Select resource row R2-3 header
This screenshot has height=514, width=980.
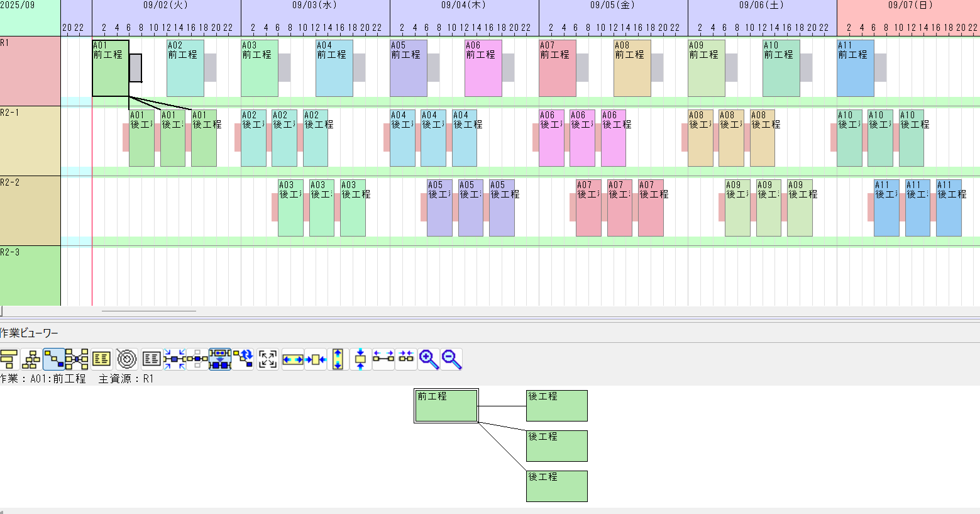[30, 275]
